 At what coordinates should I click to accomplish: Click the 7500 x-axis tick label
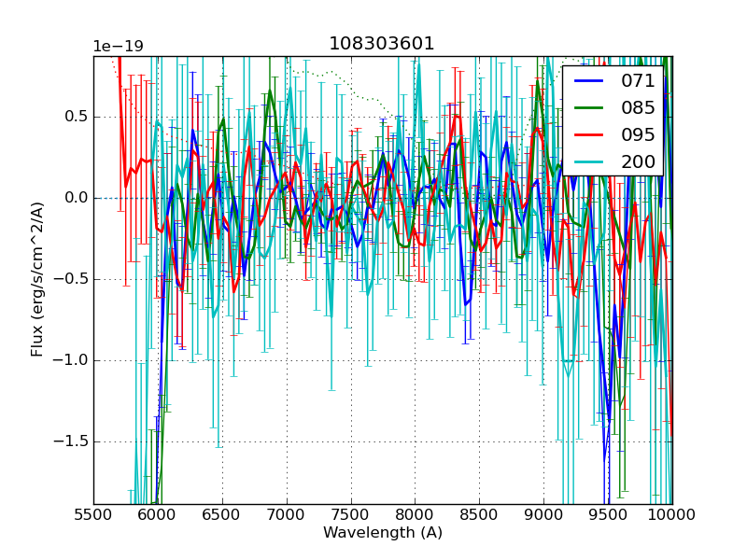[350, 514]
